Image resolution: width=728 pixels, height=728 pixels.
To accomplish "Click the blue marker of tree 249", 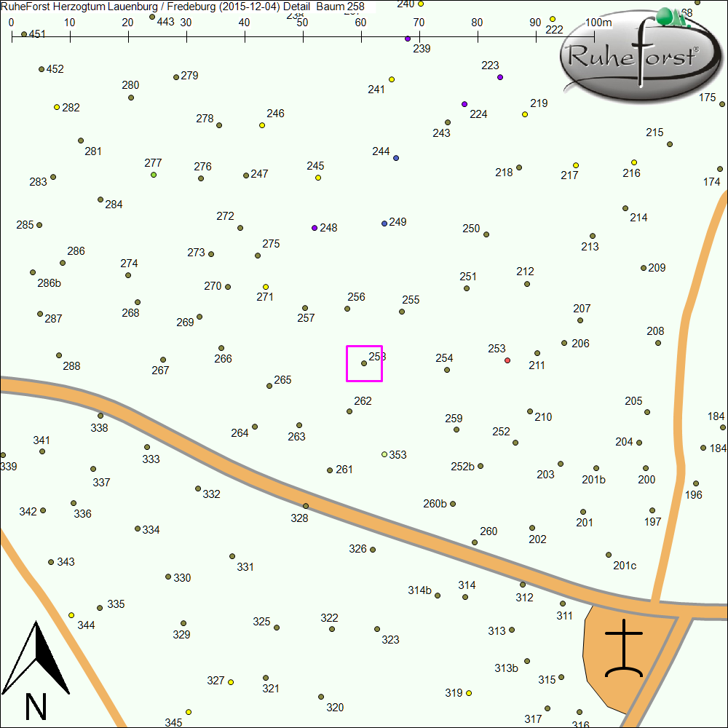I will 384,223.
